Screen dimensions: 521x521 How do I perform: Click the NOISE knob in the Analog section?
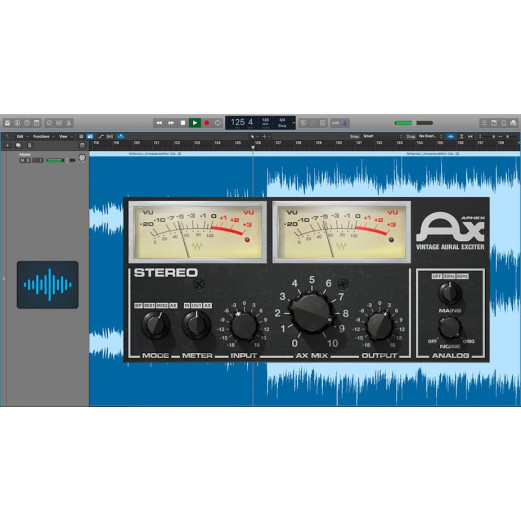click(x=450, y=327)
